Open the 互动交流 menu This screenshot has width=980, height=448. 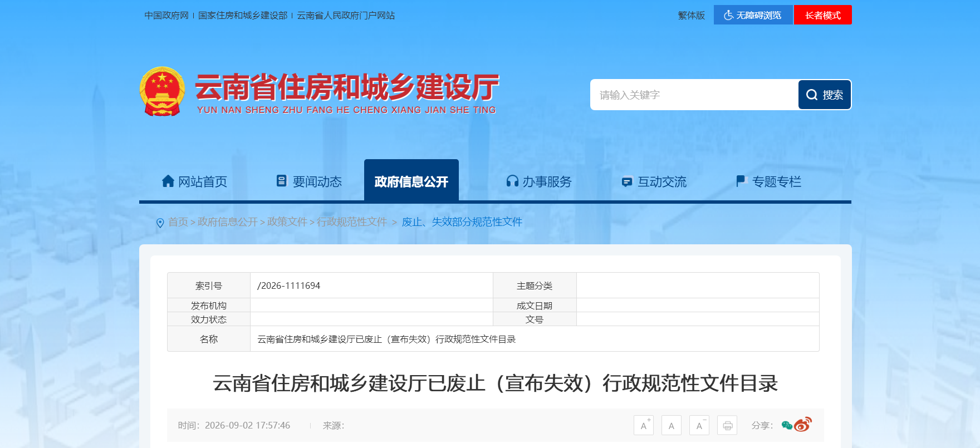click(x=654, y=181)
